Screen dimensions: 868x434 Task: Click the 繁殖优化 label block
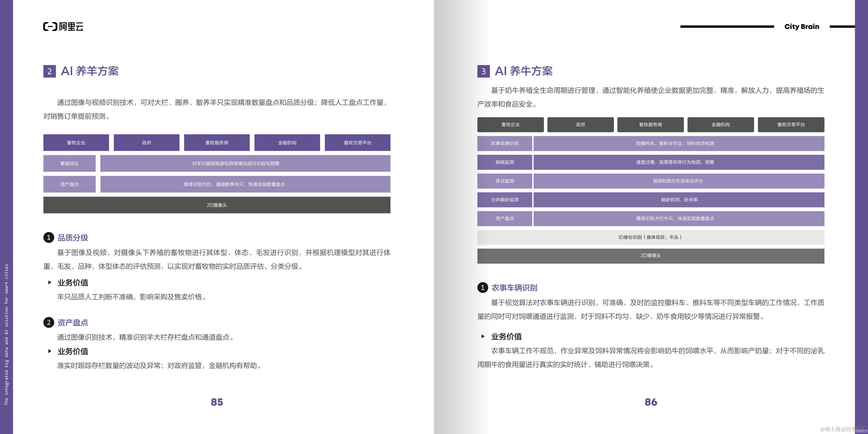coord(69,163)
